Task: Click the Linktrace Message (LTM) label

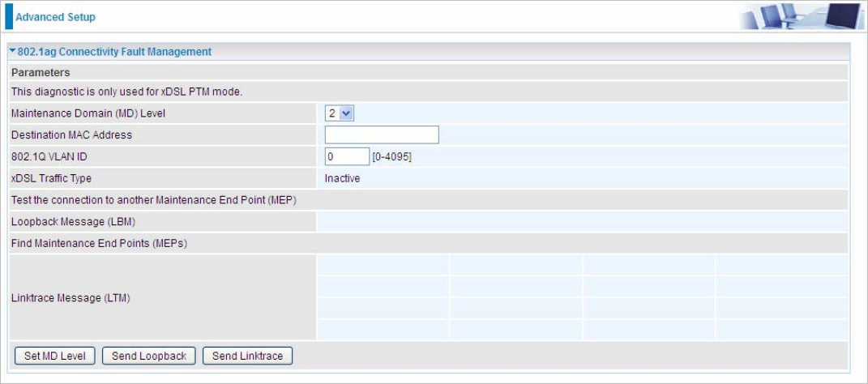Action: point(71,297)
